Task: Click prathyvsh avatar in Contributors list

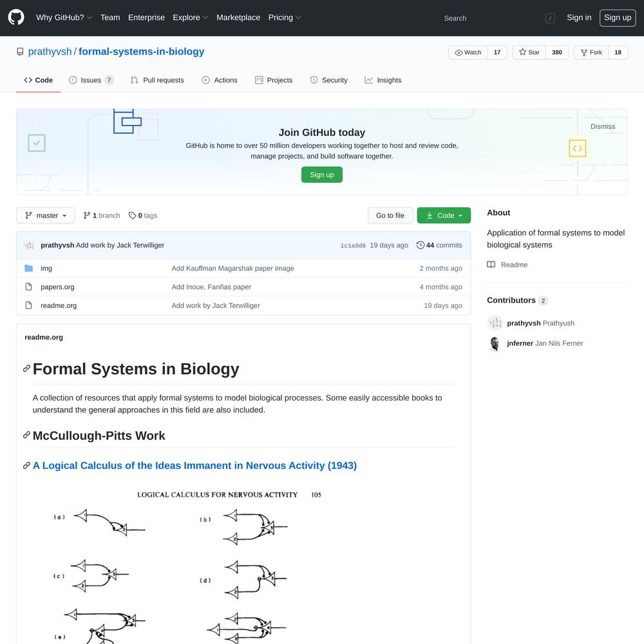Action: click(495, 323)
